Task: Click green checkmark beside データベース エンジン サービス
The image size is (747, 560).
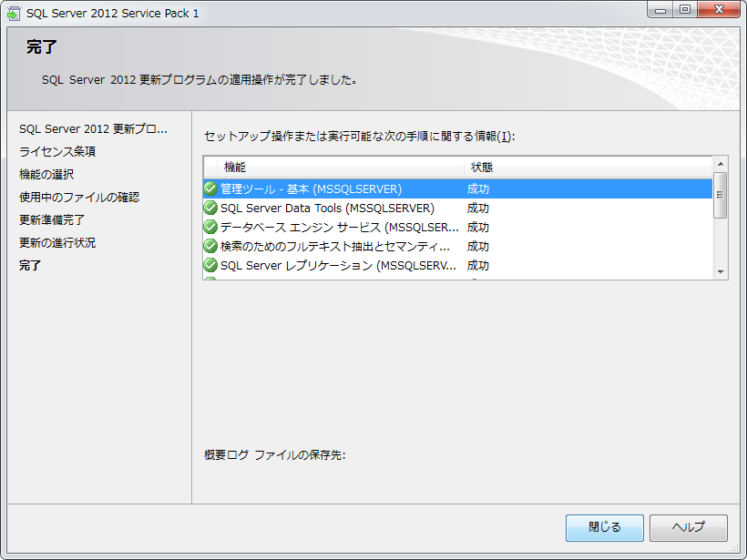Action: point(210,227)
